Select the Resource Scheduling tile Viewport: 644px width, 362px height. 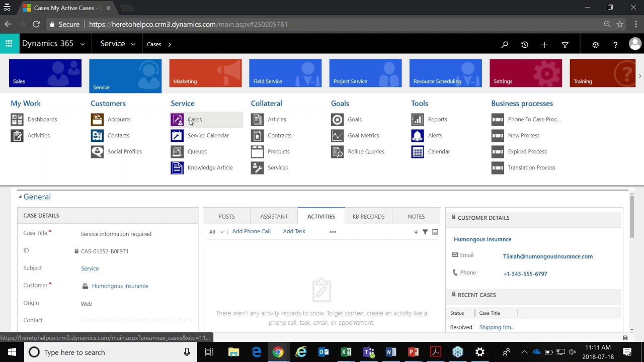(x=445, y=73)
